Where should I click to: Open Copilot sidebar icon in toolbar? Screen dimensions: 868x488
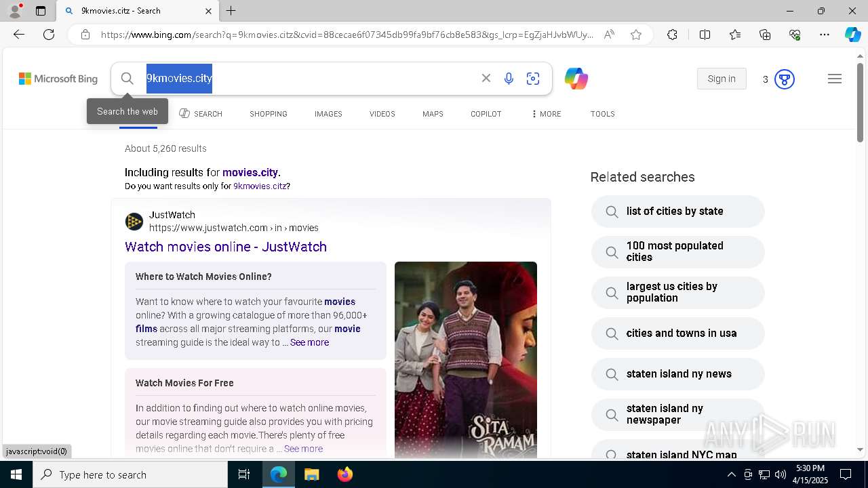tap(852, 35)
